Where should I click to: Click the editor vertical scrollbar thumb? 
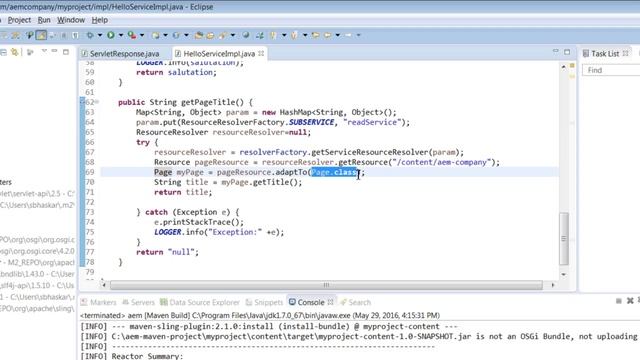pos(564,238)
